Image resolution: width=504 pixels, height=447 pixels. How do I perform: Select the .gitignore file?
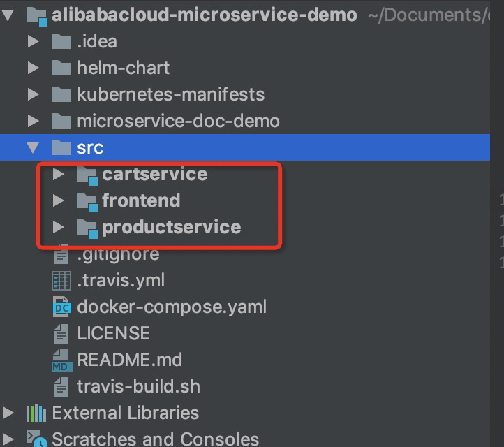coord(118,254)
